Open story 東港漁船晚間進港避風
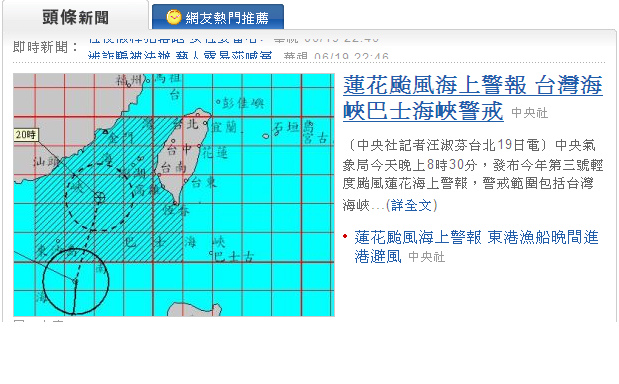This screenshot has width=619, height=384. tap(476, 247)
